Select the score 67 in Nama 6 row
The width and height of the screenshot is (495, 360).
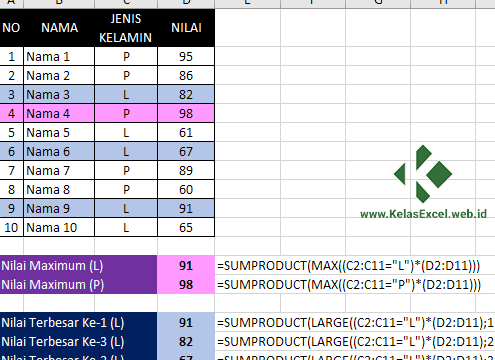(x=186, y=151)
